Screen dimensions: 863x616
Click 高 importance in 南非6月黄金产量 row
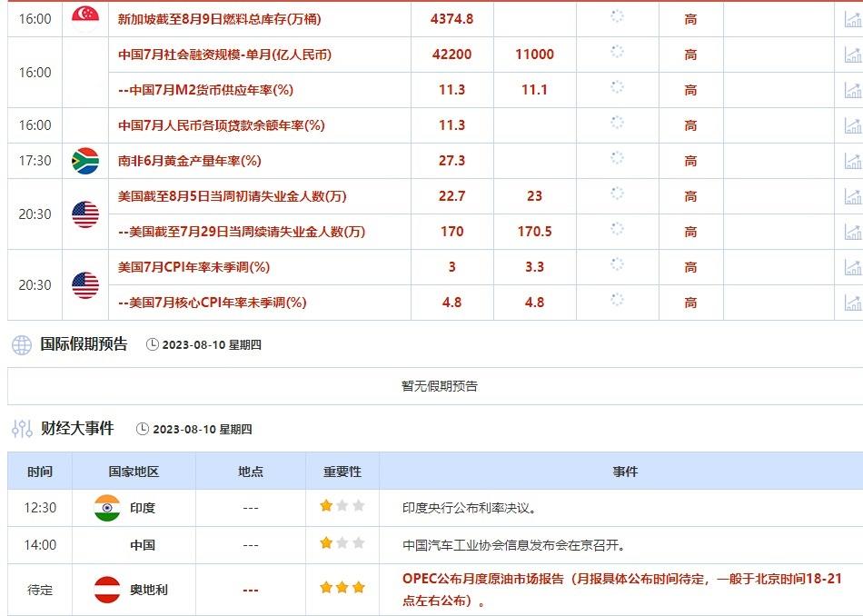(690, 161)
